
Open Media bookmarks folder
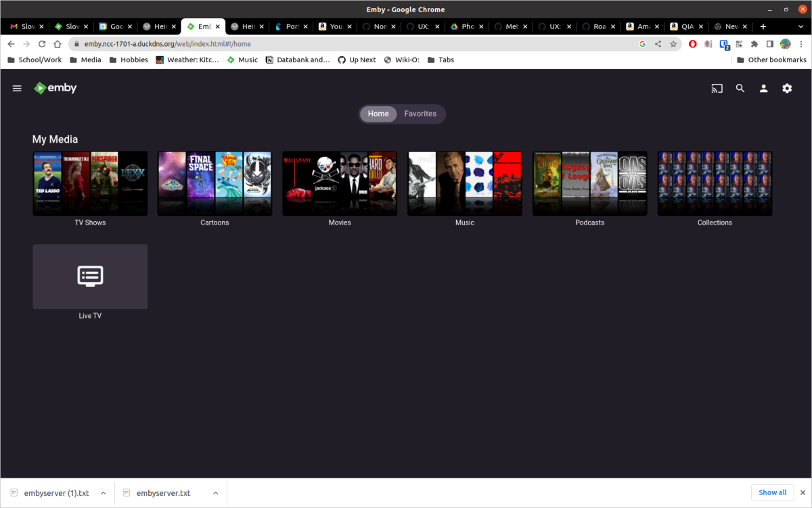point(85,60)
